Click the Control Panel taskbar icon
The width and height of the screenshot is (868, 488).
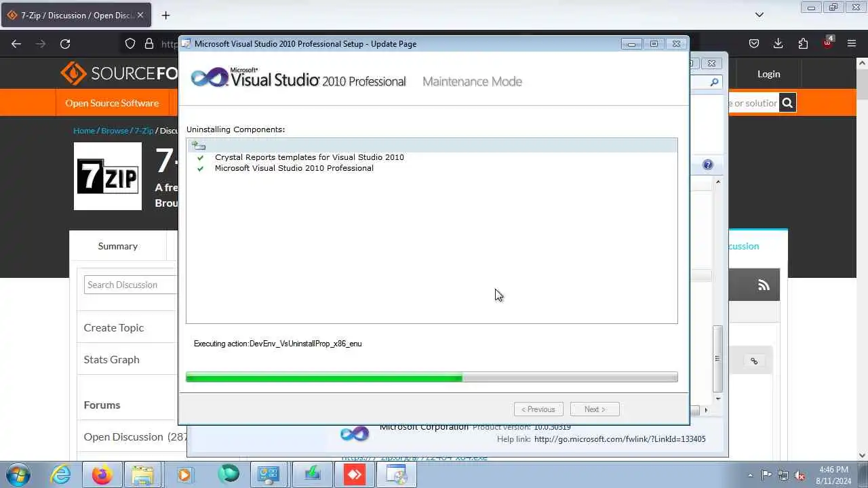point(269,474)
